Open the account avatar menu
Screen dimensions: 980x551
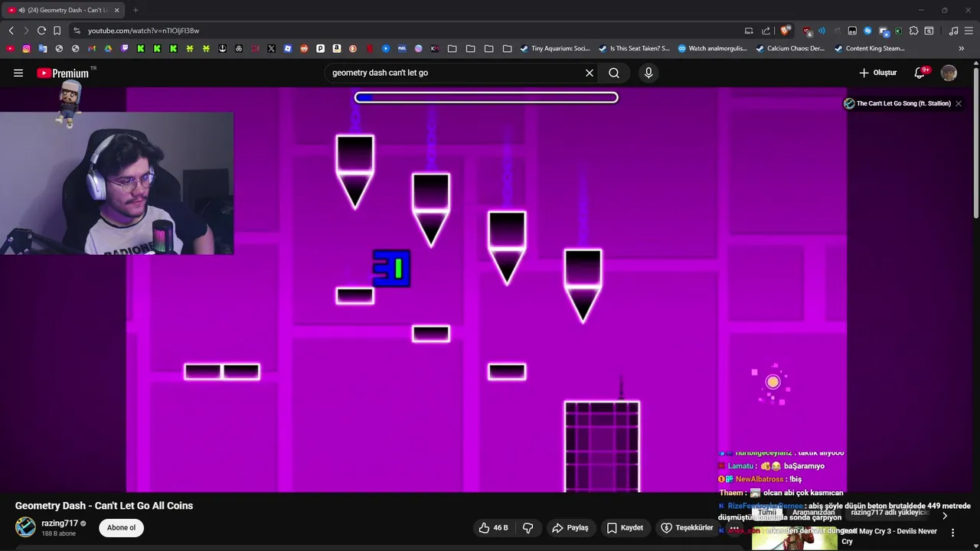coord(949,73)
